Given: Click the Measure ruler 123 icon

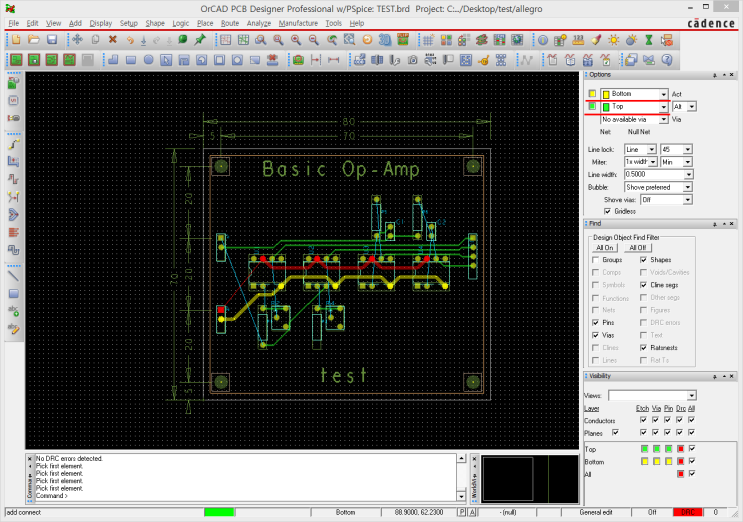Looking at the screenshot, I should click(578, 40).
